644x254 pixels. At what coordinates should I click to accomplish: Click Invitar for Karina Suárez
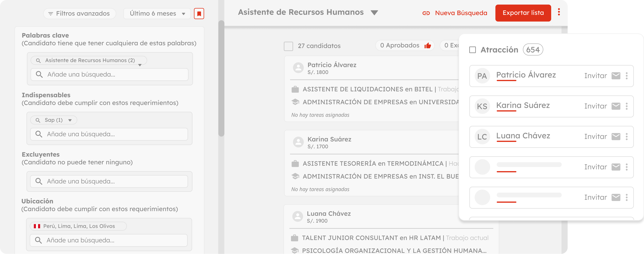click(x=595, y=106)
